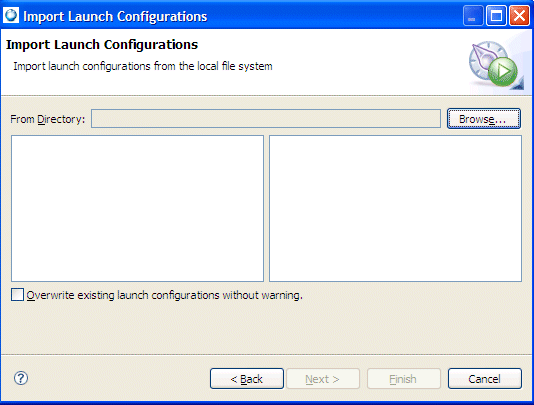Click the blue title bar caption text

(115, 16)
